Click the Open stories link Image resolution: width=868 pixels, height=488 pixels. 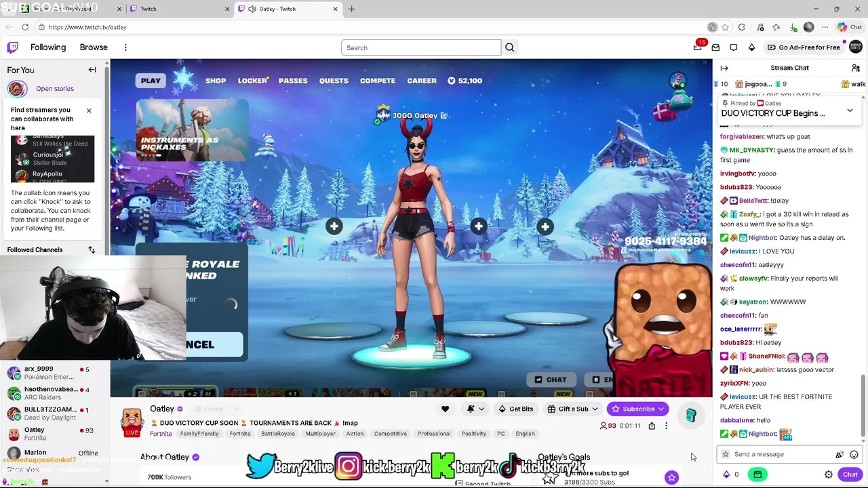(x=55, y=88)
